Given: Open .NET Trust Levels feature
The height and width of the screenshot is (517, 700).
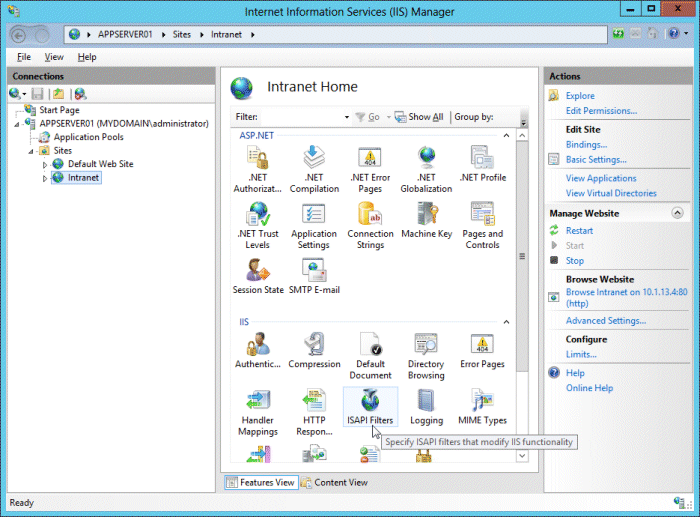Looking at the screenshot, I should 258,225.
